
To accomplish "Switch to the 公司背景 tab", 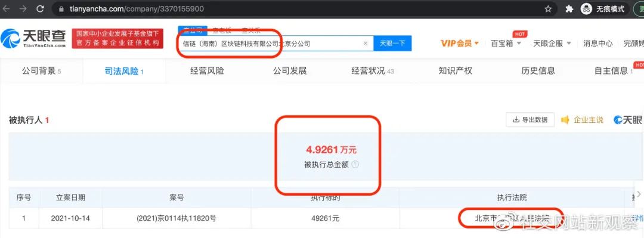I will pos(41,71).
